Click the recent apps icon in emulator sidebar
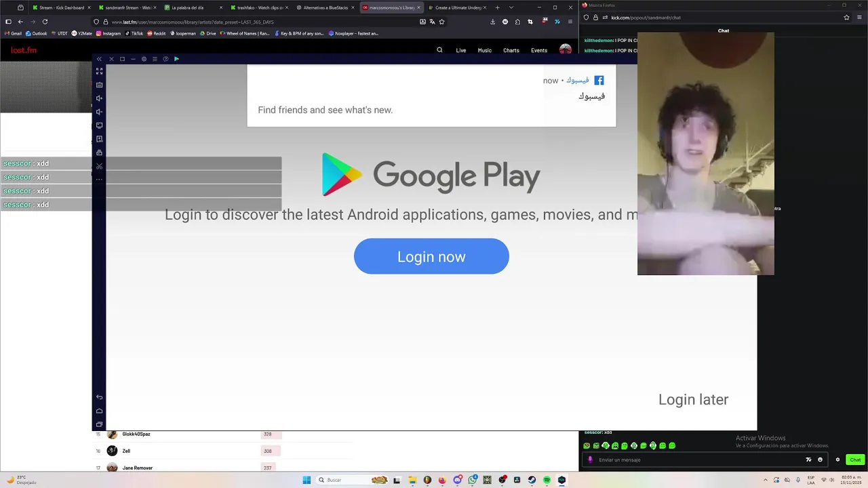Viewport: 868px width, 488px height. 99,424
